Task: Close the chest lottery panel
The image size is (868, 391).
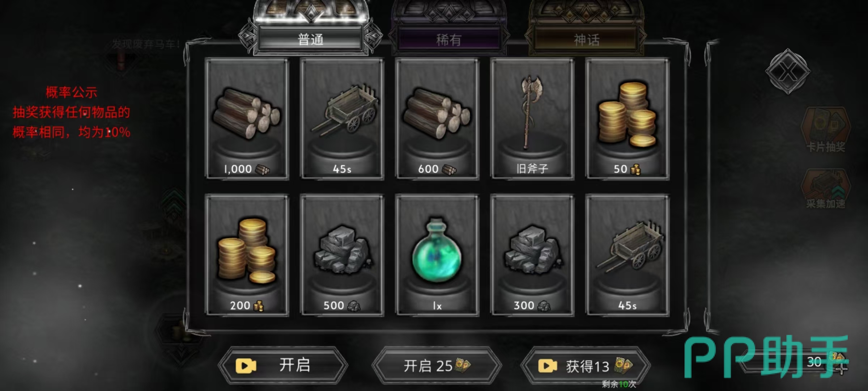Action: [x=788, y=71]
